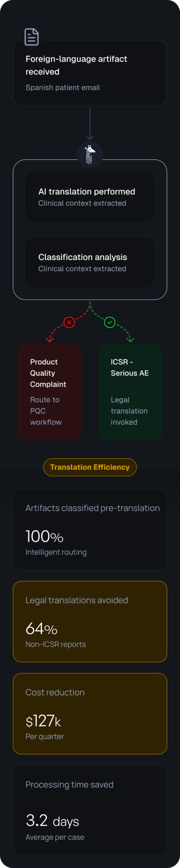Click the down arrow below first card
The height and width of the screenshot is (868, 180).
[x=90, y=124]
